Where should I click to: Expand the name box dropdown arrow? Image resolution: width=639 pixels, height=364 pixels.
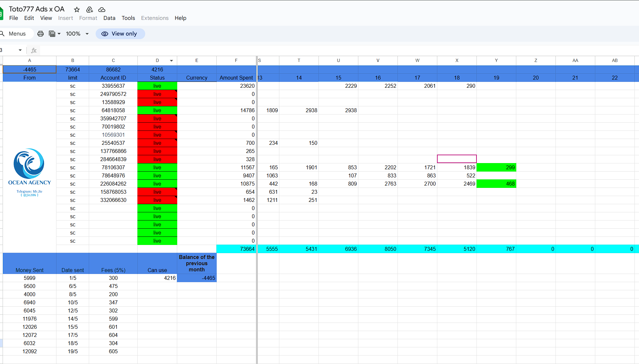point(20,50)
